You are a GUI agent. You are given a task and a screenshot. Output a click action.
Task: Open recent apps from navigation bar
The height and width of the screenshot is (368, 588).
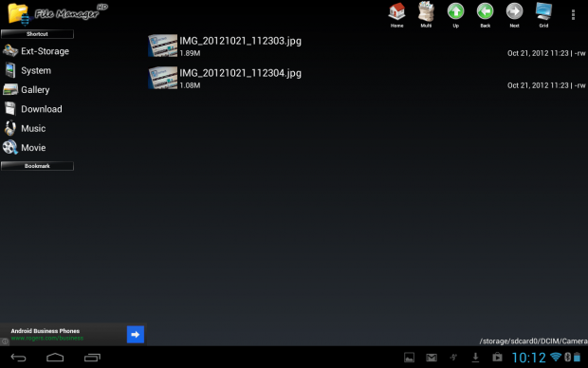[x=92, y=358]
